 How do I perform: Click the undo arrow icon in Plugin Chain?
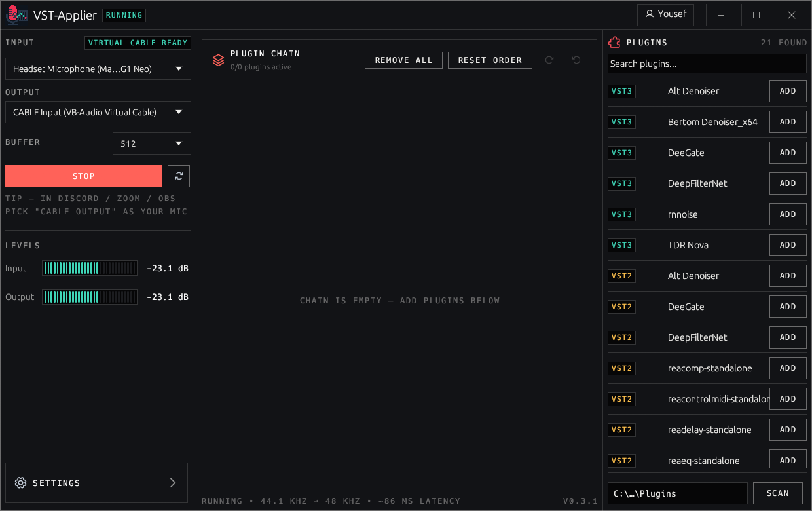coord(576,60)
